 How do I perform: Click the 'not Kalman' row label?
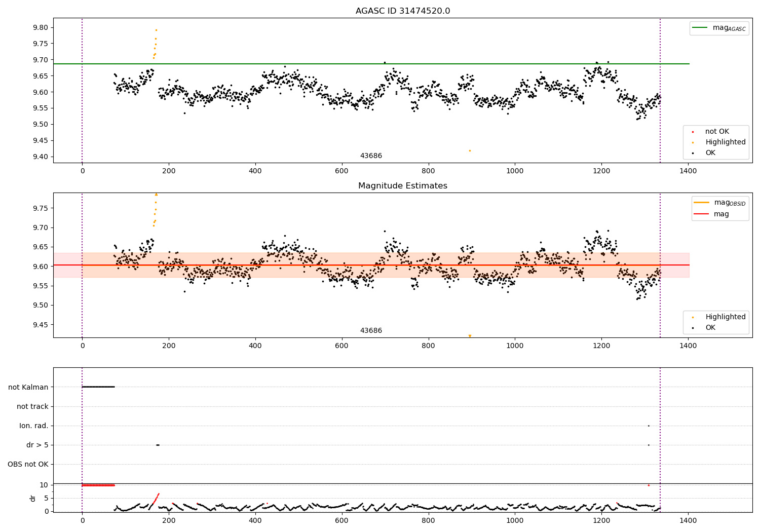click(x=28, y=387)
